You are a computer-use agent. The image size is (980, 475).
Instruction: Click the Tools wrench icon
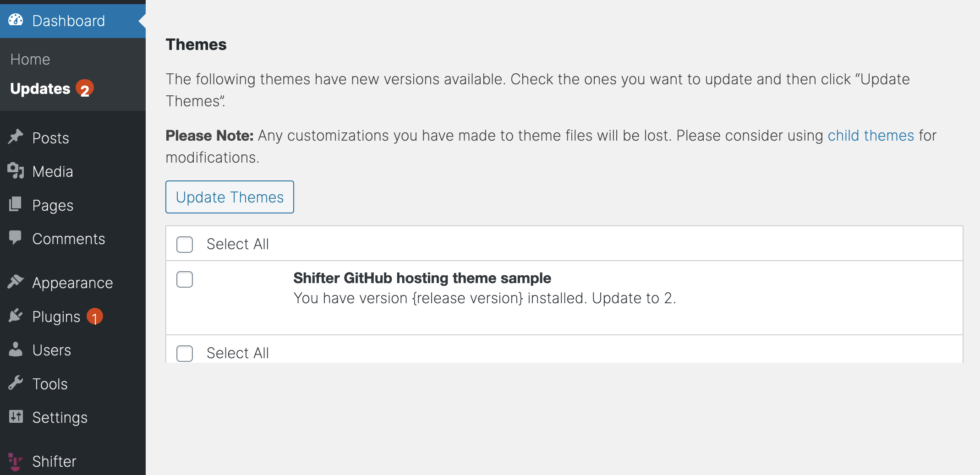16,383
